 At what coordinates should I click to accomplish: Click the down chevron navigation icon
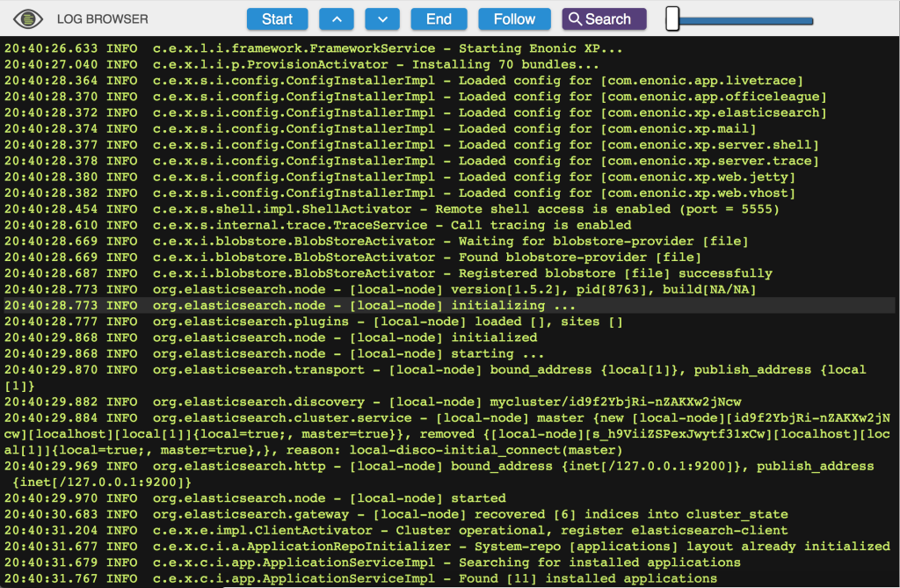pos(382,18)
